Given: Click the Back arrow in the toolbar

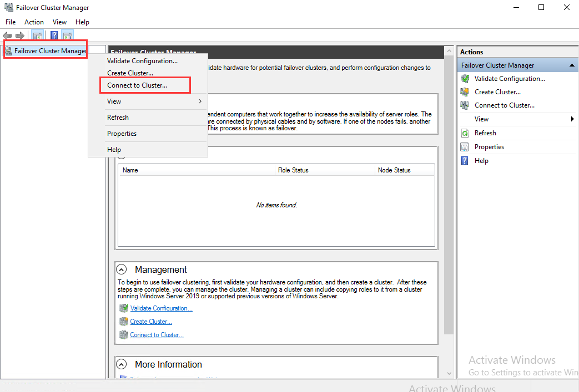Looking at the screenshot, I should 7,36.
